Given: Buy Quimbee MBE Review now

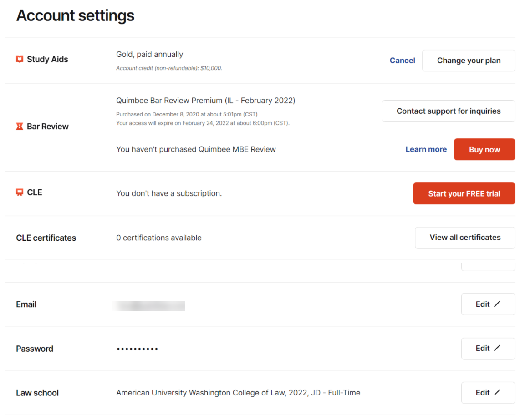Looking at the screenshot, I should pos(484,149).
